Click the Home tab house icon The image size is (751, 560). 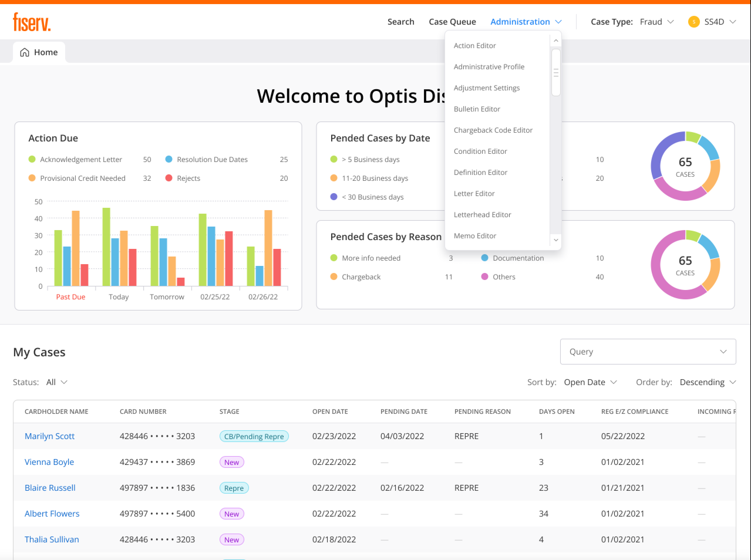(x=24, y=52)
